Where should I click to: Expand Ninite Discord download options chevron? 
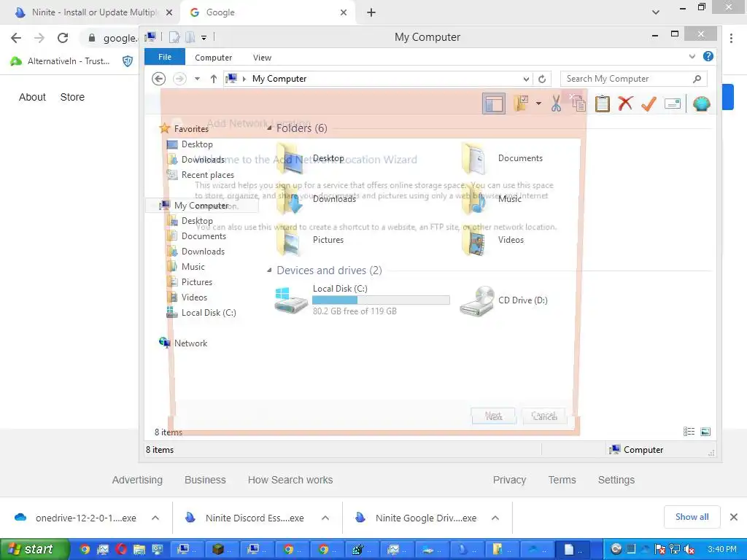point(325,518)
